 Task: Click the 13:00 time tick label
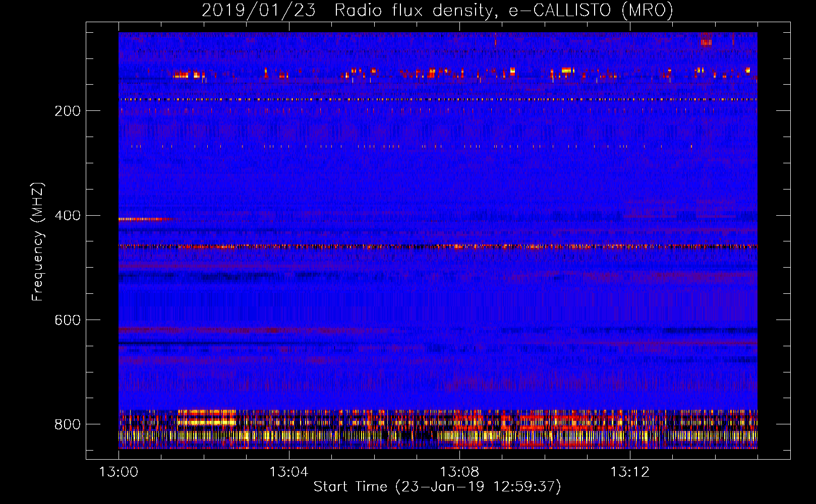coord(119,472)
